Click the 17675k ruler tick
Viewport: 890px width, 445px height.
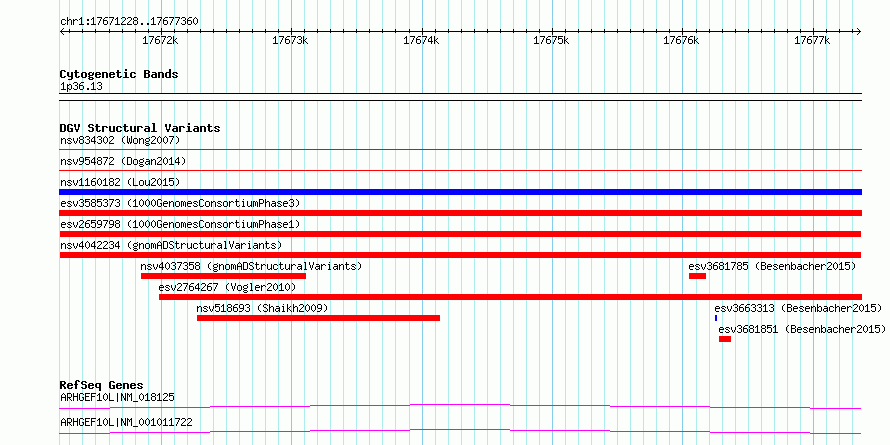(552, 40)
